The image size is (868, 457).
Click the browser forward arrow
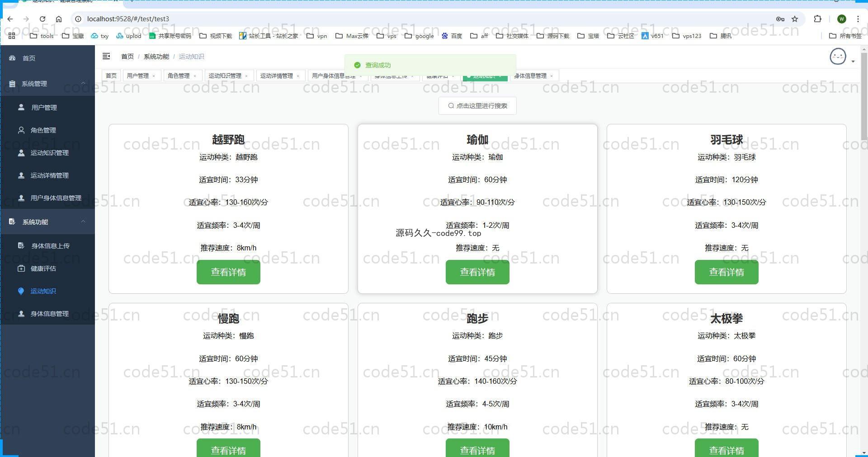click(26, 19)
